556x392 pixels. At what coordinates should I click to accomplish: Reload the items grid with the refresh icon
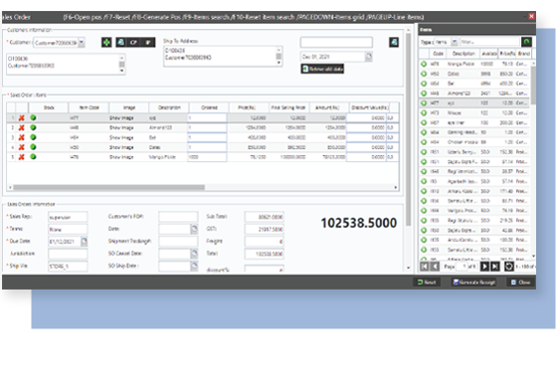[509, 267]
